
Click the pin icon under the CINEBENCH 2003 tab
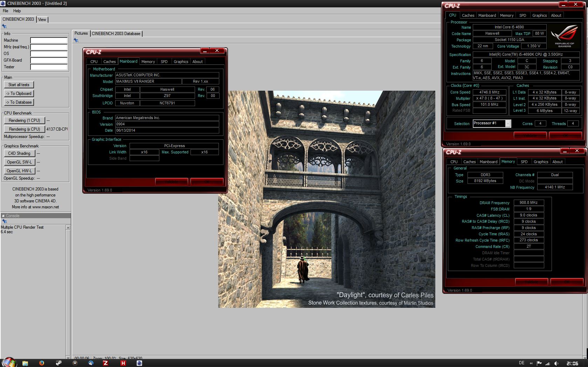point(4,26)
